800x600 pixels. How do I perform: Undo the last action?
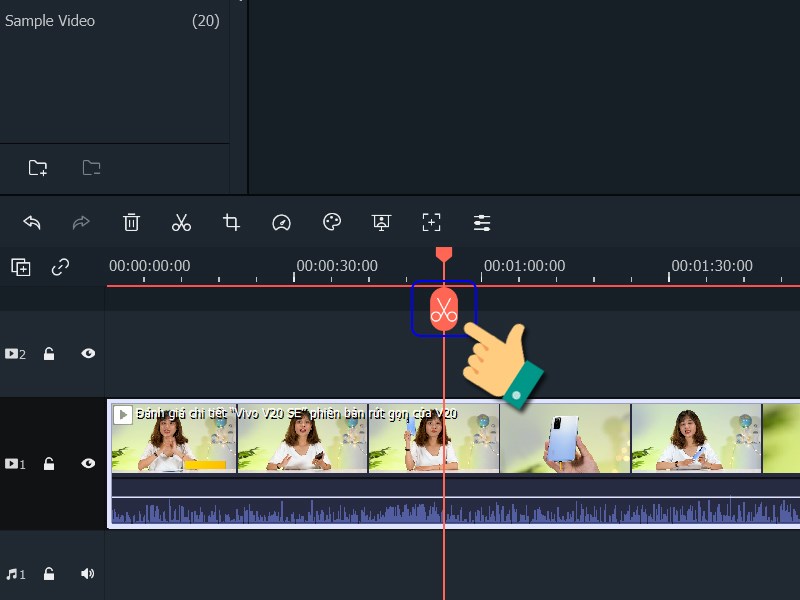[x=31, y=222]
